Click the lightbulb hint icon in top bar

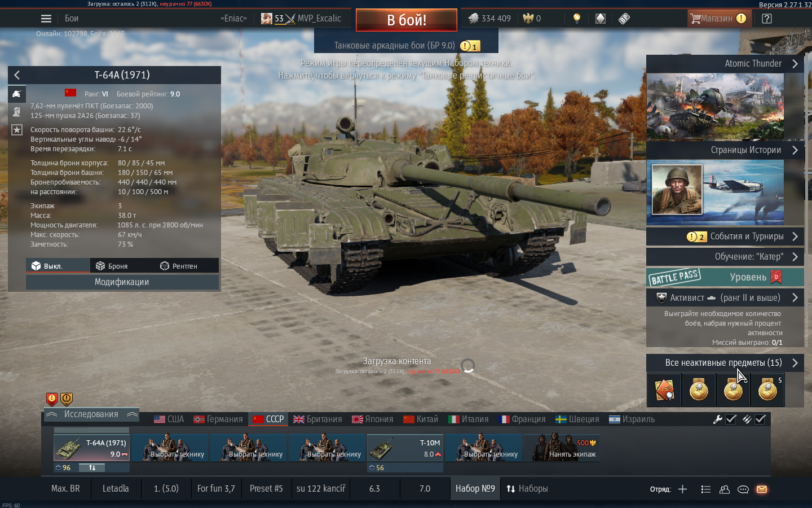pos(576,19)
